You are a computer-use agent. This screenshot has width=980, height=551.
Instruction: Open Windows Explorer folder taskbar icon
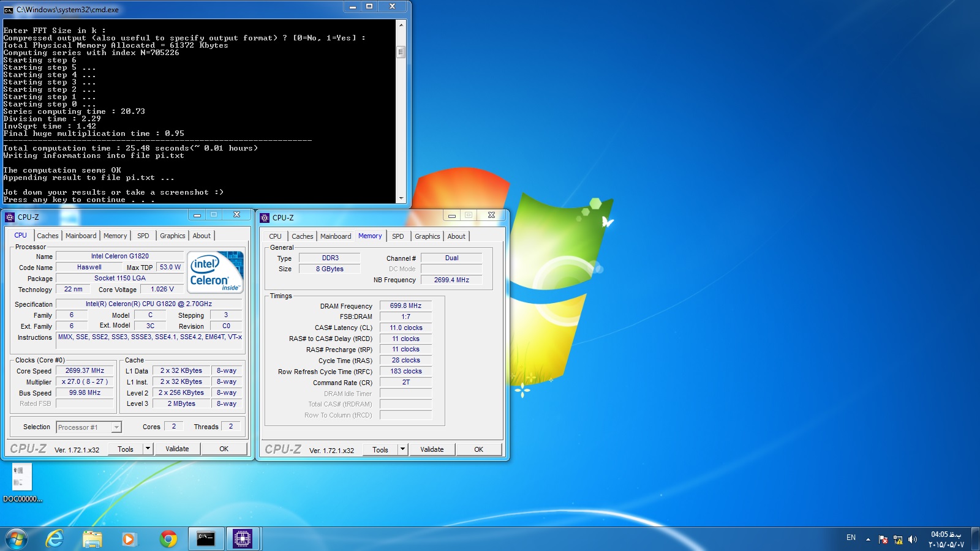coord(92,539)
